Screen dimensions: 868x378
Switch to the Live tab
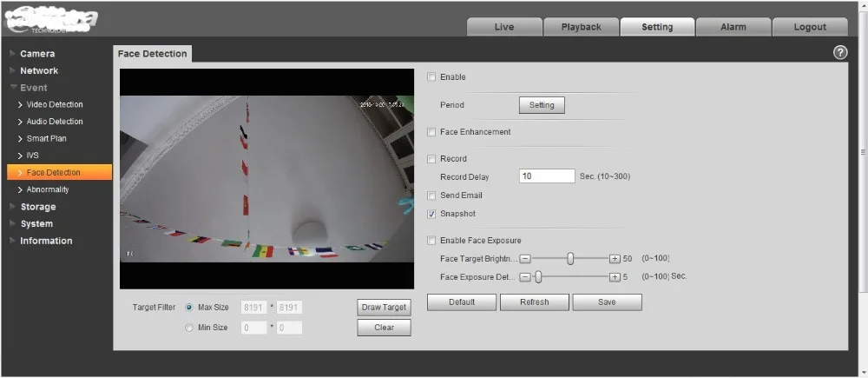coord(504,27)
